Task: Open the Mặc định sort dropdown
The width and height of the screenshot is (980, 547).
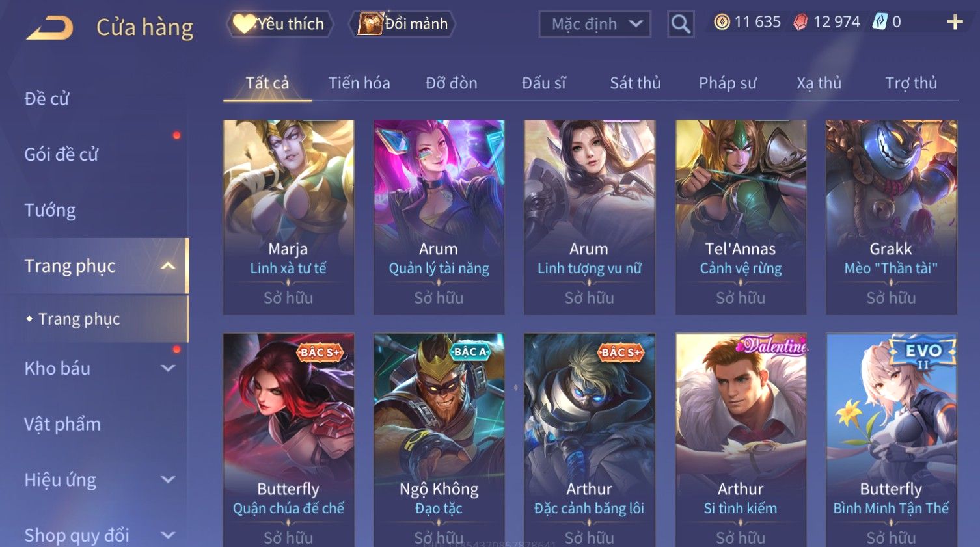Action: [x=595, y=24]
